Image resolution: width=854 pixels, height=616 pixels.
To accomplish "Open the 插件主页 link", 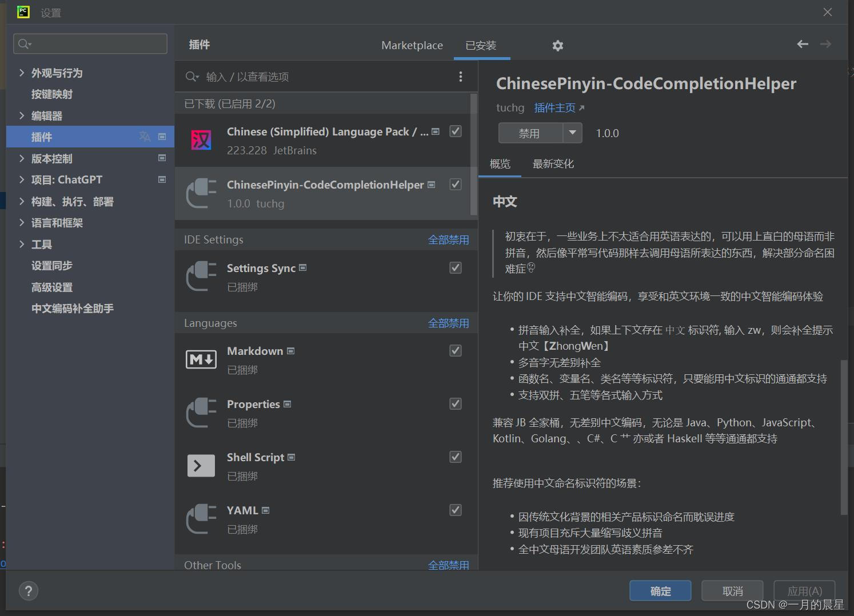I will point(554,108).
